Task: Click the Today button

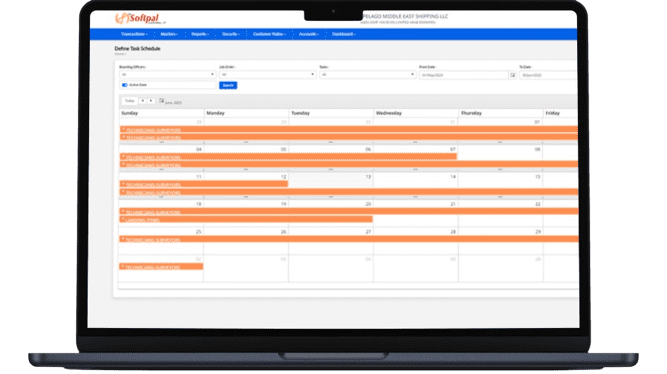Action: [130, 101]
